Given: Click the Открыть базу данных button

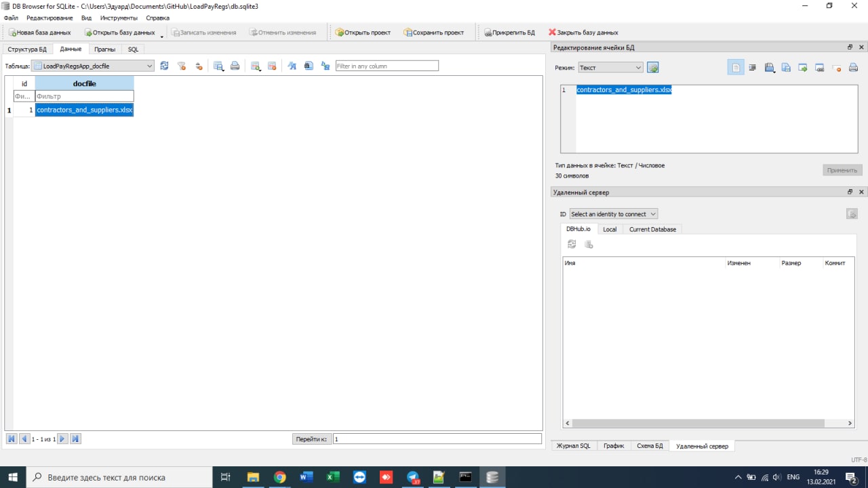Looking at the screenshot, I should pyautogui.click(x=120, y=33).
